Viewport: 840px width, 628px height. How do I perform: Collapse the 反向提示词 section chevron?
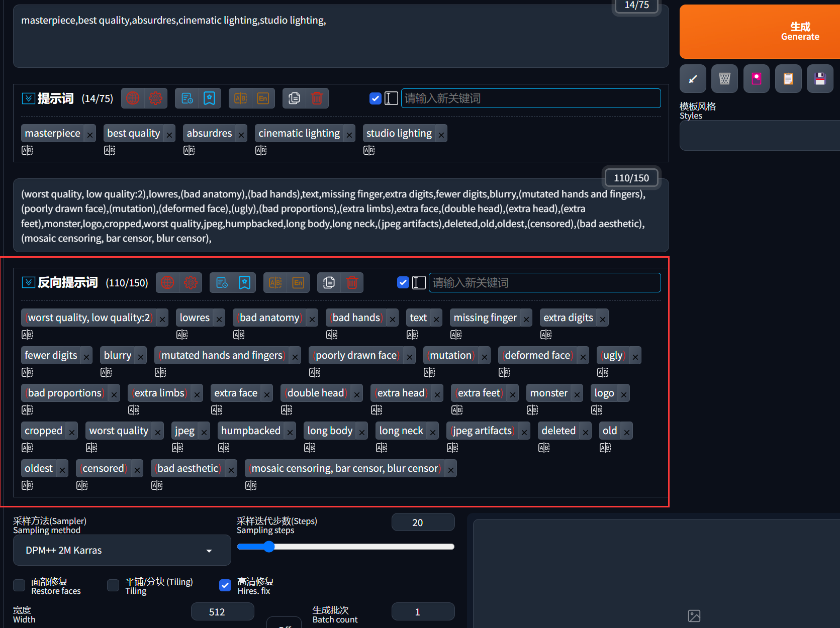pos(28,282)
